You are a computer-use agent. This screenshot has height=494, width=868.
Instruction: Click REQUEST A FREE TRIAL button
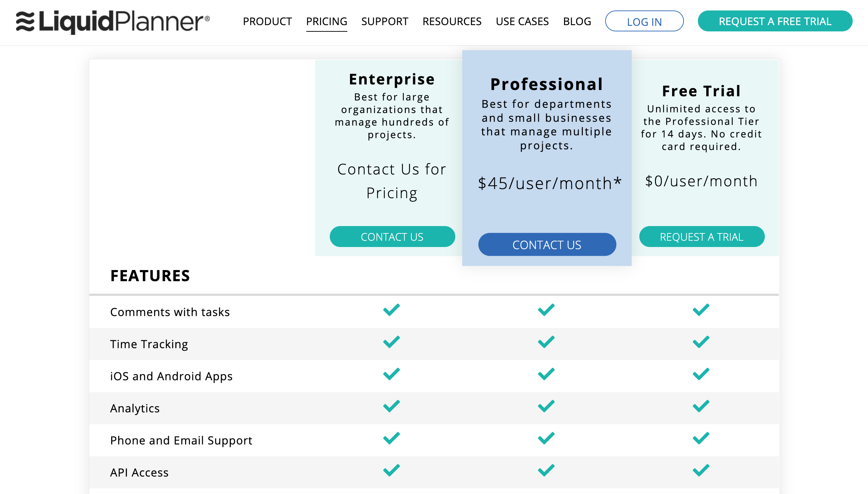coord(775,21)
